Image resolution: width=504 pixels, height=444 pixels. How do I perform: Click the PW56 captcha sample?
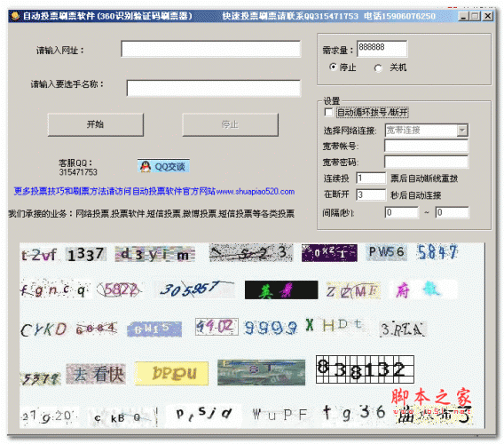386,252
